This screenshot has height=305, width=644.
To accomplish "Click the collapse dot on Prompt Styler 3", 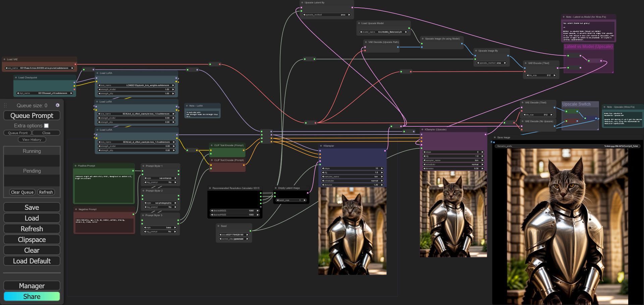I will tap(143, 215).
